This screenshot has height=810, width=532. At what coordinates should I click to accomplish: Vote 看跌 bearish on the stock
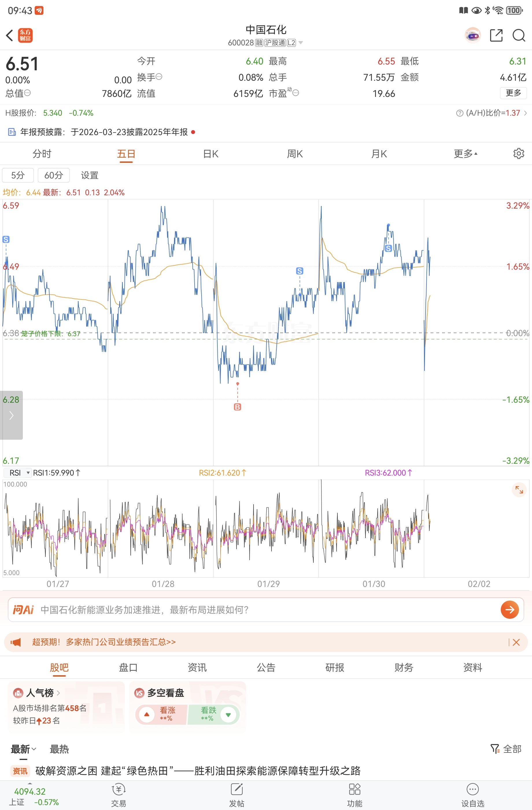click(214, 714)
